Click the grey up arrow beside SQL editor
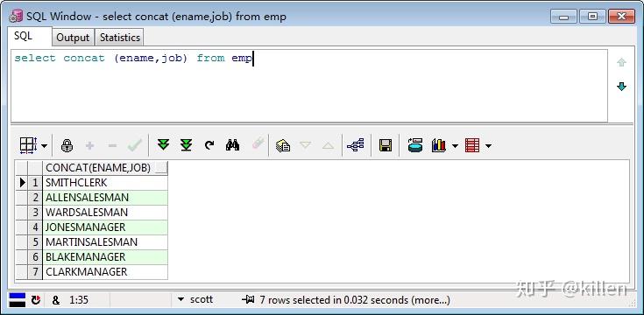The width and height of the screenshot is (644, 315). [621, 62]
